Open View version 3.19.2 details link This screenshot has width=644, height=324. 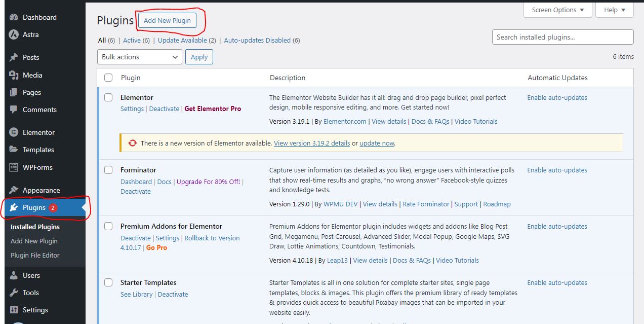tap(312, 143)
